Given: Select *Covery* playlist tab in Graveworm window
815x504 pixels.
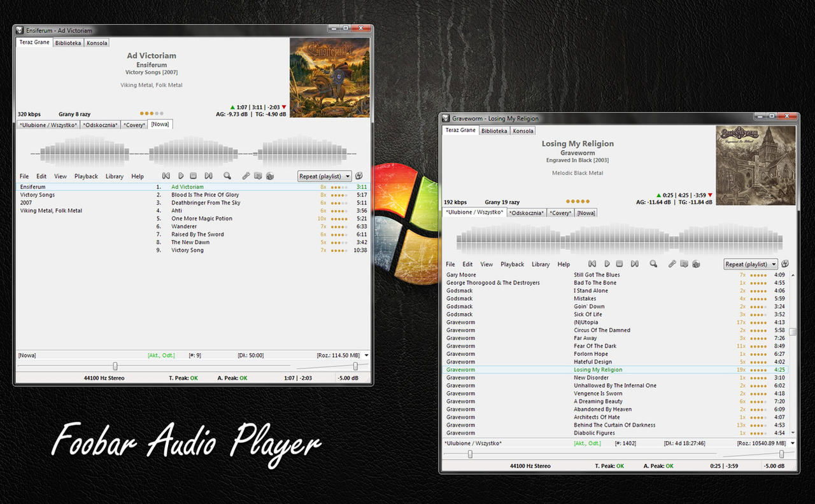Looking at the screenshot, I should coord(560,213).
